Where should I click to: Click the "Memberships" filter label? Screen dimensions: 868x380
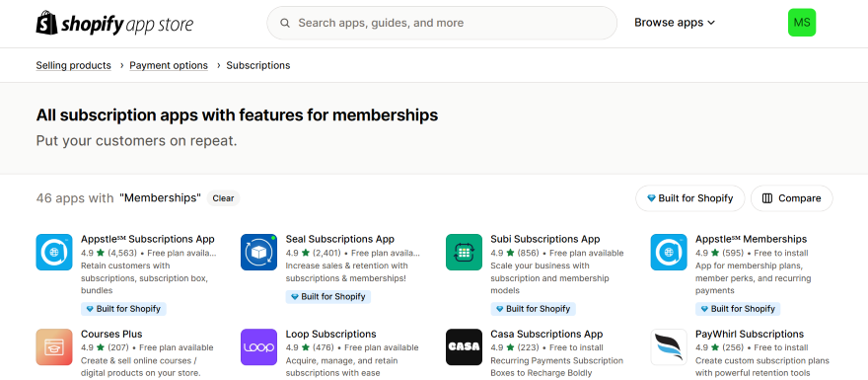tap(160, 198)
